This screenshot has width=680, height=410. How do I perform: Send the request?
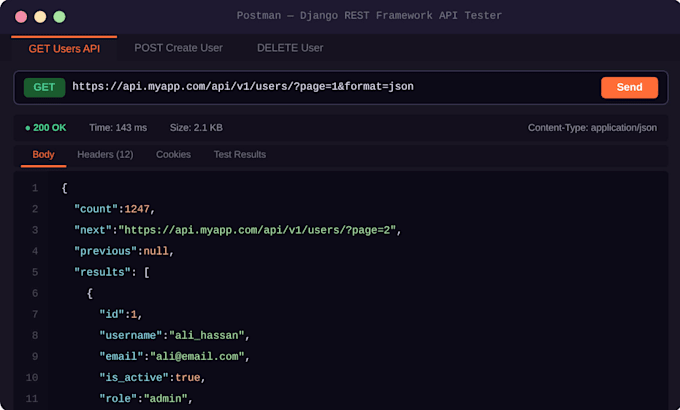(629, 87)
